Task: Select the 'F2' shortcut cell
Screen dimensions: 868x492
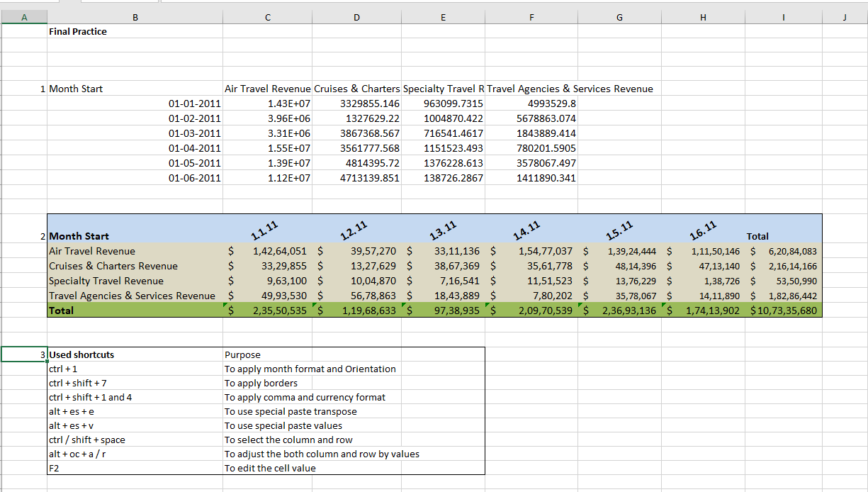Action: click(135, 468)
